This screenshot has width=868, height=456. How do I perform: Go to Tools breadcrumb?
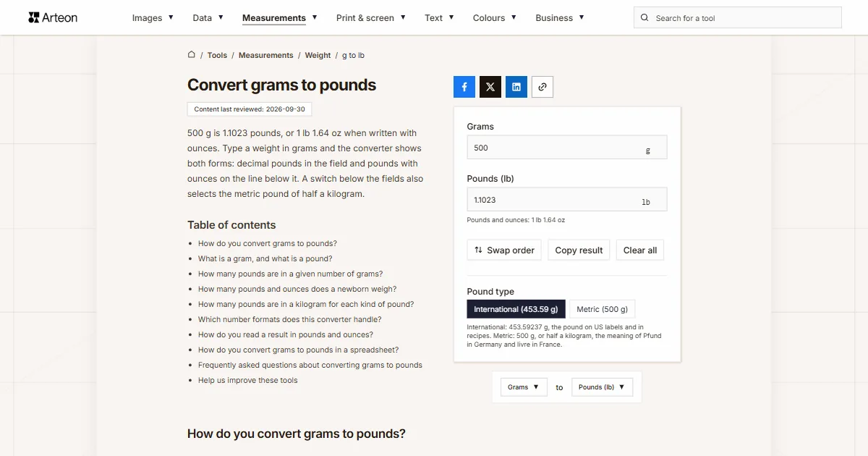[217, 55]
